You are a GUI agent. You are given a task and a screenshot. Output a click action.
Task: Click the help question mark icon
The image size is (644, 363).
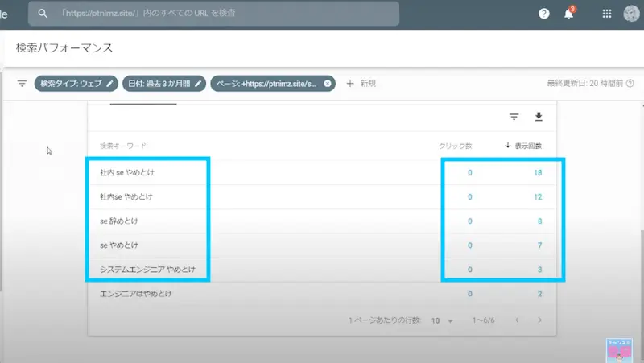(x=544, y=14)
